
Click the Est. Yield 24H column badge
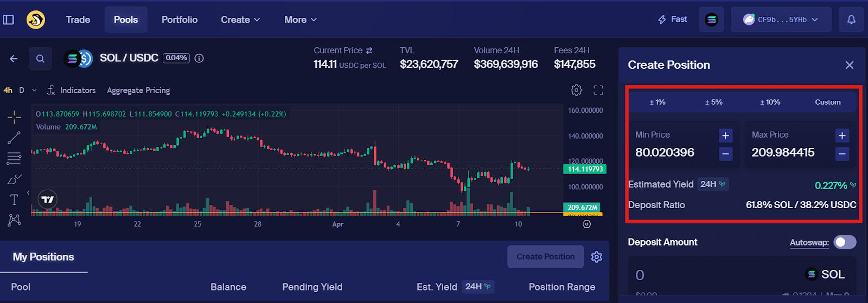478,286
